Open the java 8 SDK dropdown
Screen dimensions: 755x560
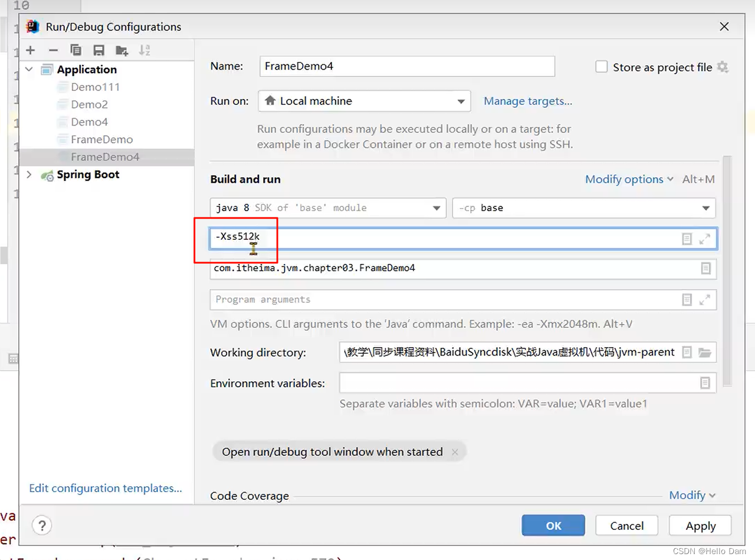[x=327, y=207]
